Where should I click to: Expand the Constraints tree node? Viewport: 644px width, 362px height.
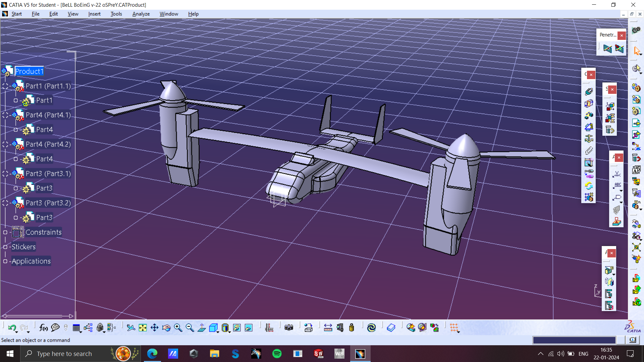[x=5, y=232]
